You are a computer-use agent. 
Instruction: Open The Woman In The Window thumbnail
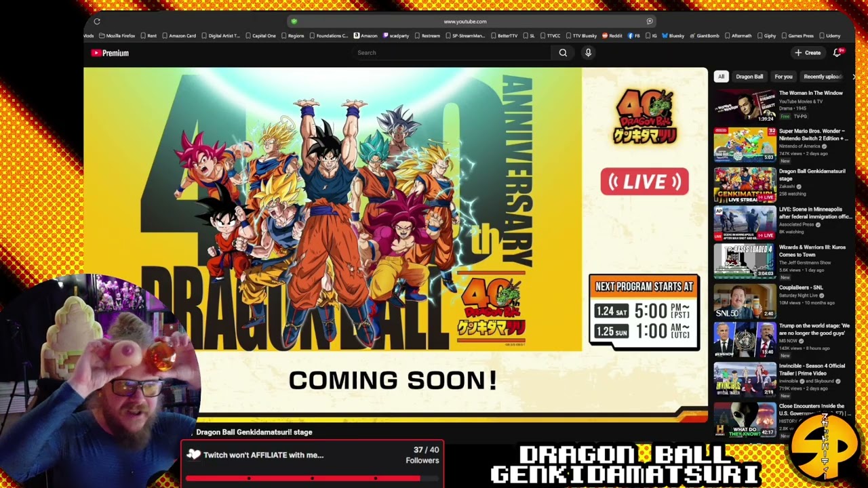[745, 106]
